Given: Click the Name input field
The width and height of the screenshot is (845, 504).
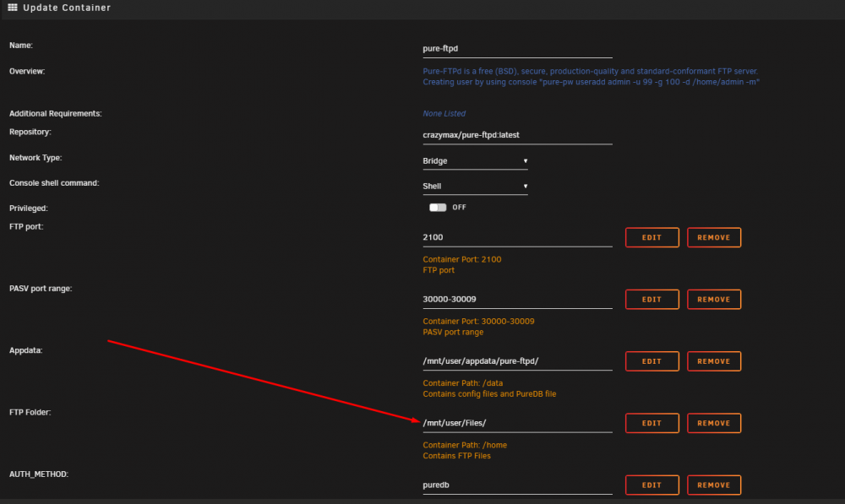Looking at the screenshot, I should 517,48.
